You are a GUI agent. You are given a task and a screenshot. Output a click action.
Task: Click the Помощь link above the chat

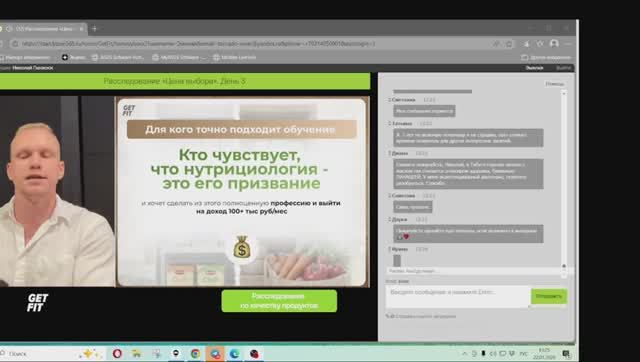click(x=554, y=84)
